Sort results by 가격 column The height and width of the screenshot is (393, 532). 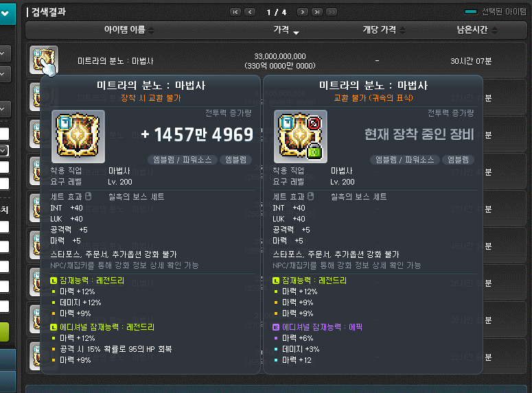pyautogui.click(x=286, y=30)
